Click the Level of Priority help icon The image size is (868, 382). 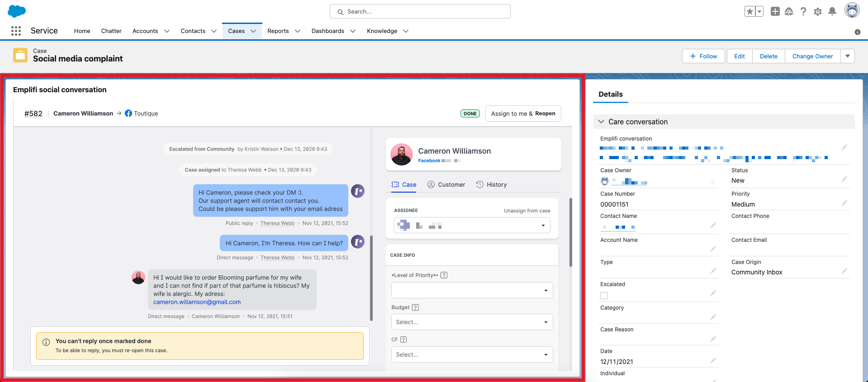444,275
